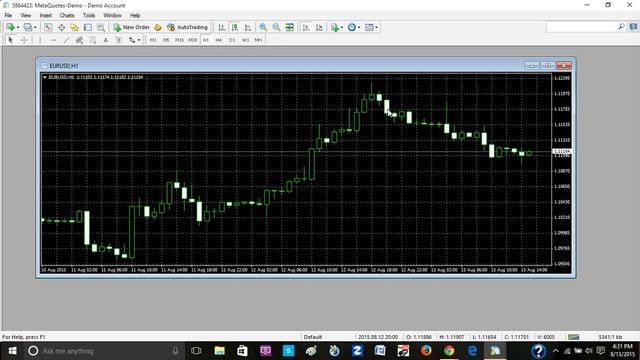Image resolution: width=640 pixels, height=360 pixels.
Task: Launch MetaEditor from the toolbar
Action: pos(158,27)
